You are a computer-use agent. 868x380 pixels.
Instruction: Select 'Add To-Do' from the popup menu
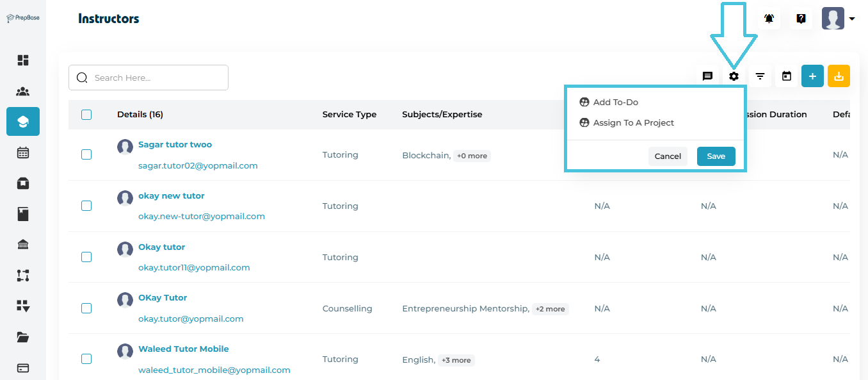tap(615, 102)
